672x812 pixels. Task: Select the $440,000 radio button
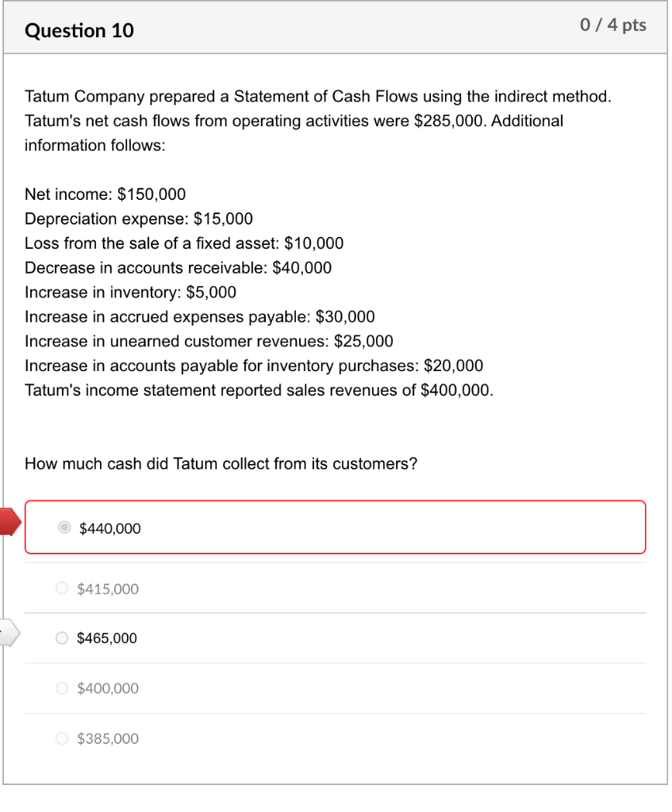(x=64, y=527)
